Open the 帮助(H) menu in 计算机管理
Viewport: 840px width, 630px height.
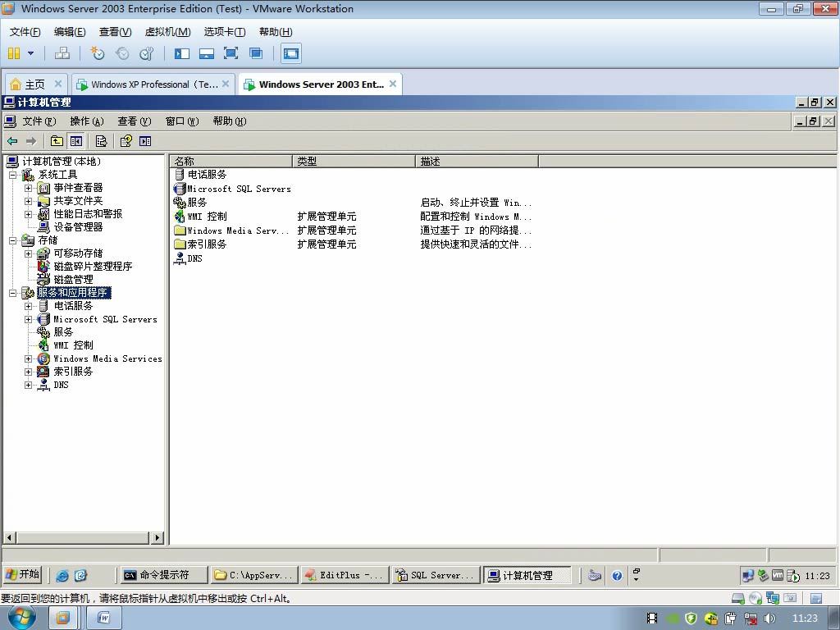tap(230, 121)
